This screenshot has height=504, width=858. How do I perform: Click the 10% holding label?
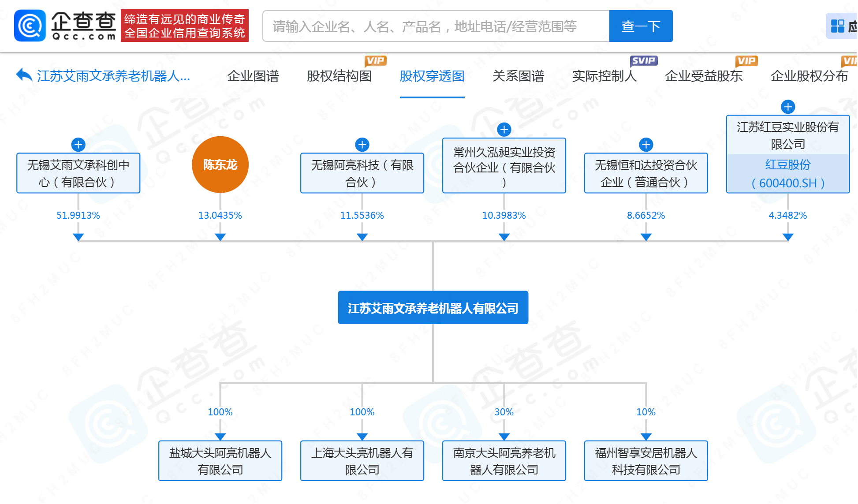tap(646, 412)
